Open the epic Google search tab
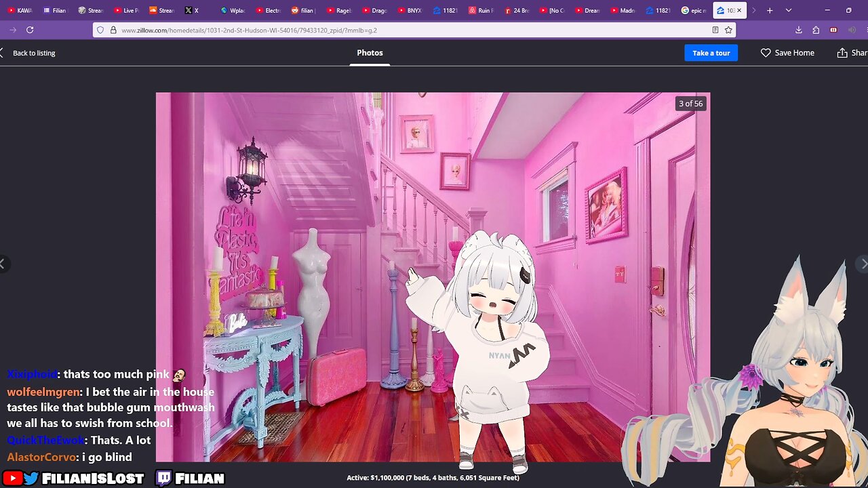Image resolution: width=868 pixels, height=488 pixels. 693,10
